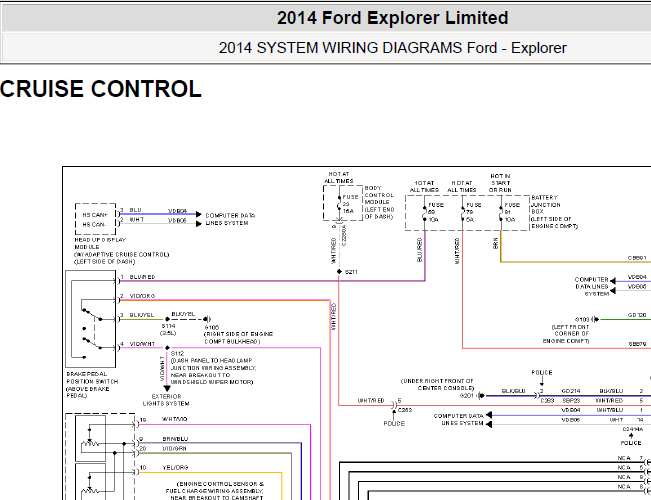Select the G103 ground symbol
Image resolution: width=651 pixels, height=500 pixels.
(x=595, y=319)
